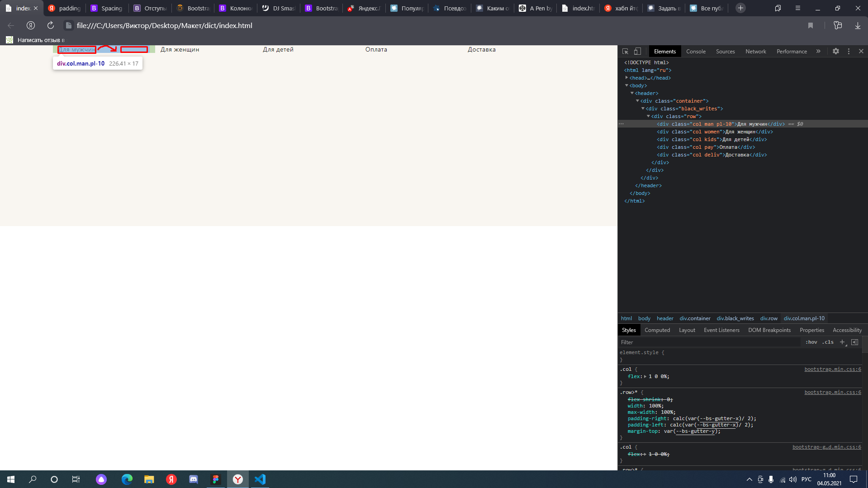Viewport: 868px width, 488px height.
Task: Reload the page with refresh icon
Action: (51, 26)
